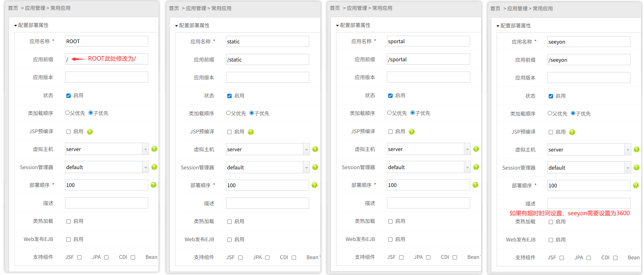Check CDI component box in sportal panel
The height and width of the screenshot is (275, 644).
pos(455,257)
